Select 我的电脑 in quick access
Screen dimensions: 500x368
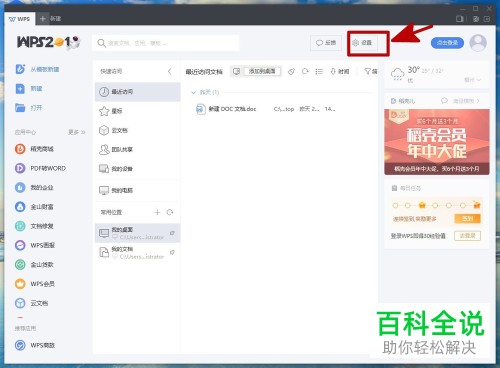click(x=137, y=190)
